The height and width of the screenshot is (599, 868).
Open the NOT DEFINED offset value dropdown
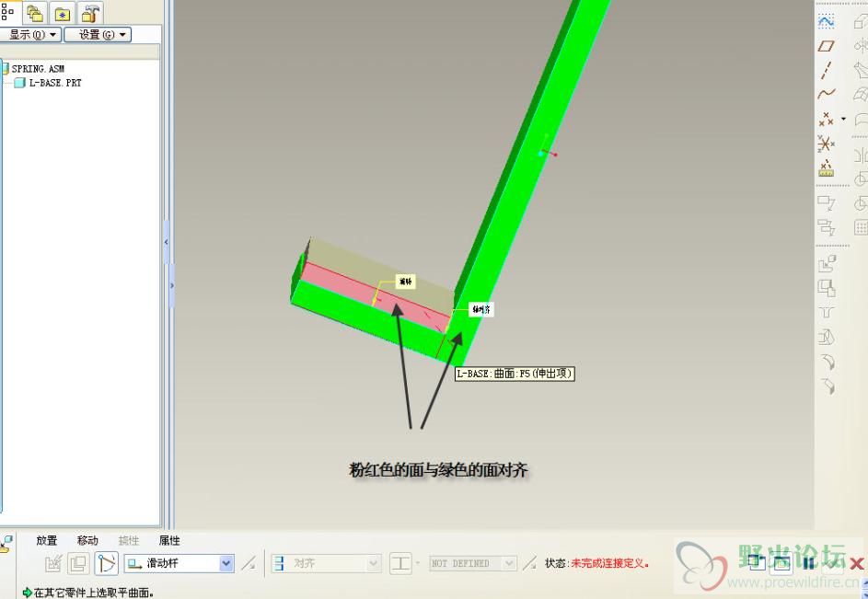pyautogui.click(x=473, y=563)
